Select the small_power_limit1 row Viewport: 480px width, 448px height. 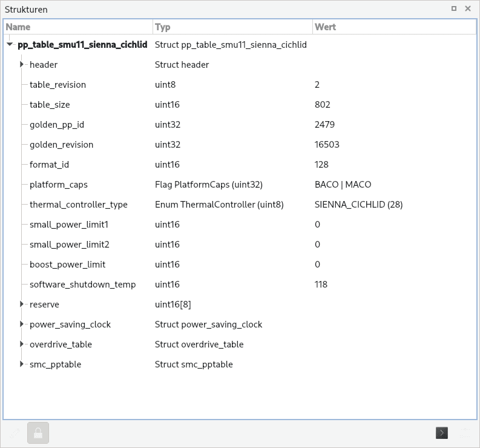[x=240, y=224]
